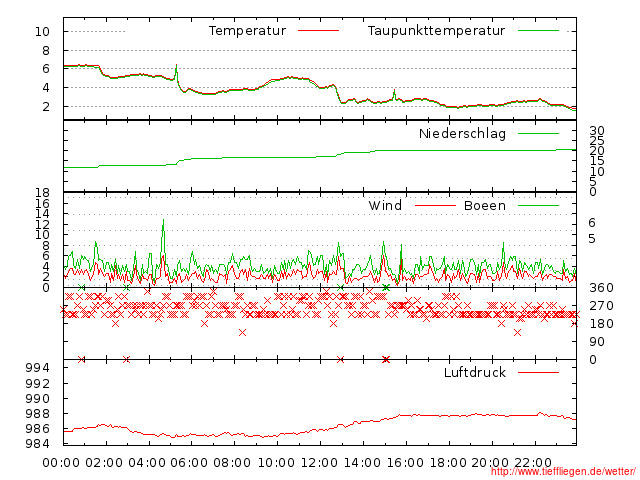Click the 22:00 time axis label

(533, 463)
